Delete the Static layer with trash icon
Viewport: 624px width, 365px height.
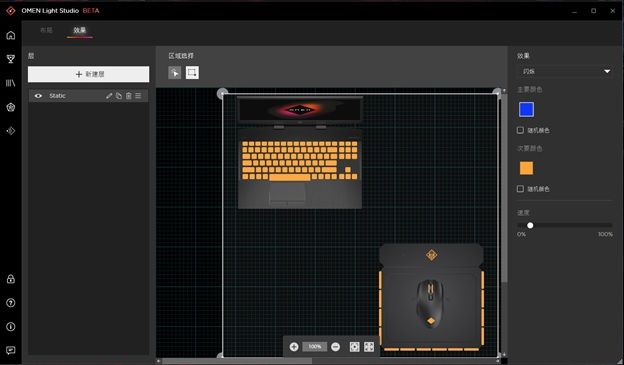[x=129, y=96]
